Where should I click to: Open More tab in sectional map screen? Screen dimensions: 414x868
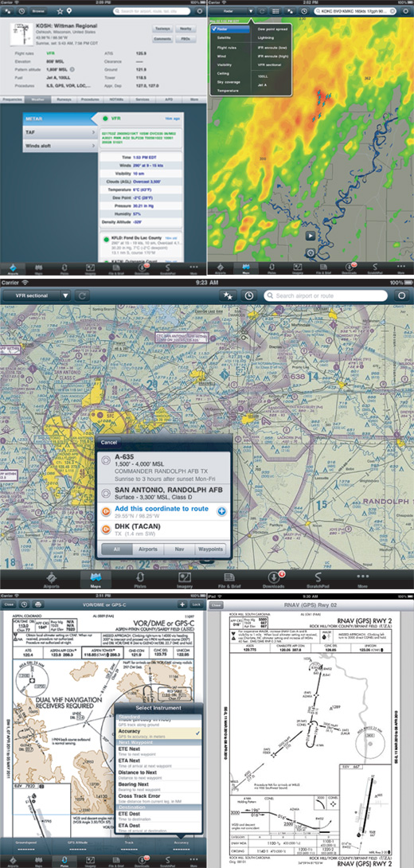(362, 578)
